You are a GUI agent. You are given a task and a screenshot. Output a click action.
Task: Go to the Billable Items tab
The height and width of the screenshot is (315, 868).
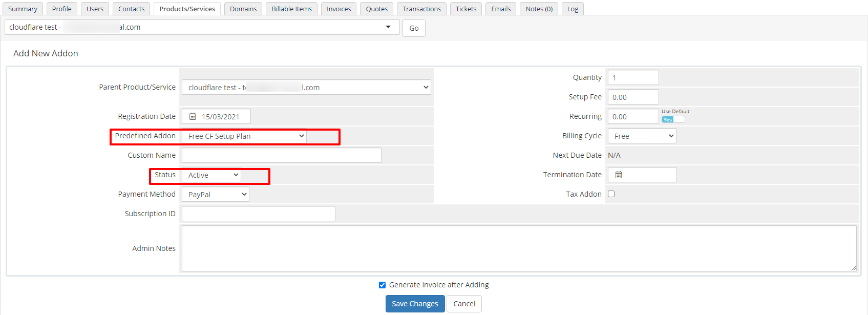[291, 9]
